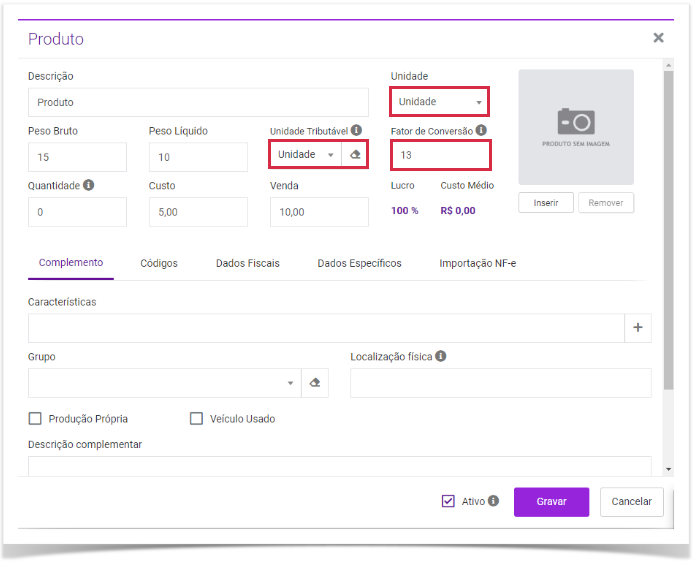Enable the Produção Própria checkbox
This screenshot has width=694, height=562.
click(x=35, y=419)
